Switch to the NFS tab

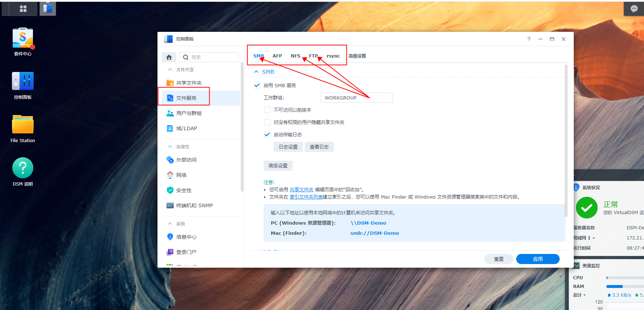[295, 56]
